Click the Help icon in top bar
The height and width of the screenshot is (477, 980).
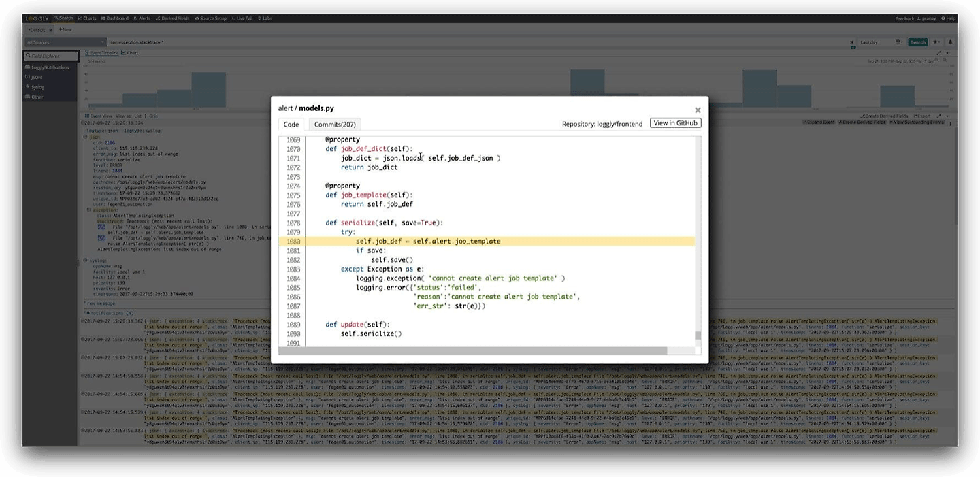click(x=948, y=18)
